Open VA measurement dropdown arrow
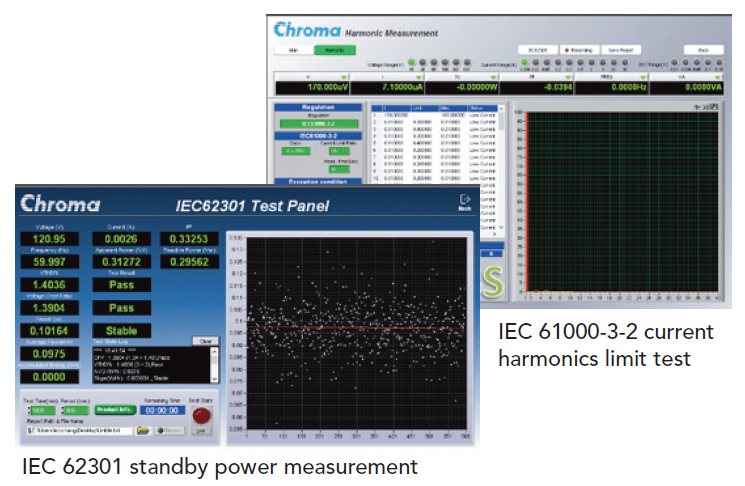Viewport: 745px width, 486px height. point(717,77)
